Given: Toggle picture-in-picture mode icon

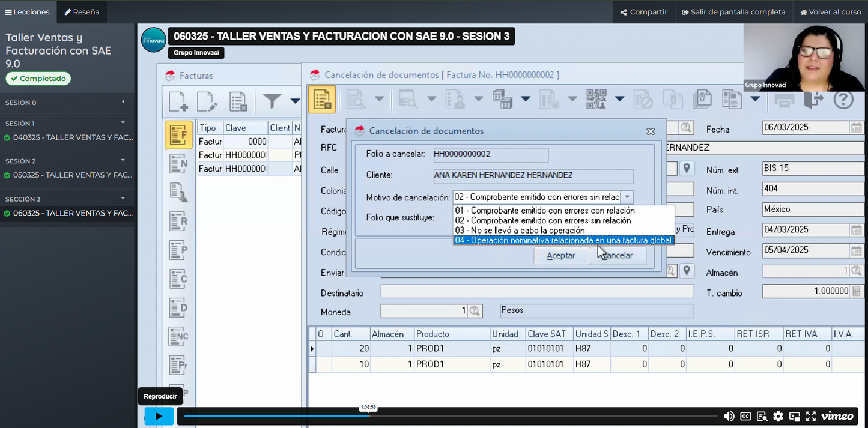Looking at the screenshot, I should [794, 416].
